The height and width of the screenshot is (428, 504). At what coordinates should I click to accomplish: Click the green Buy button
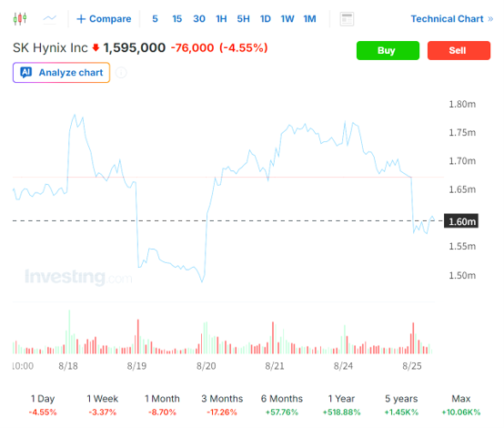coord(388,50)
